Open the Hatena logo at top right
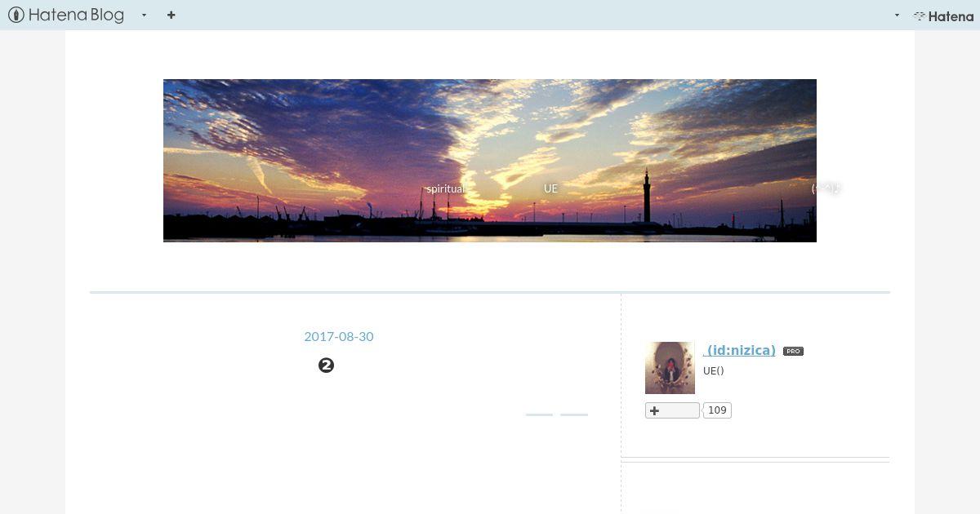Image resolution: width=980 pixels, height=514 pixels. pos(943,16)
